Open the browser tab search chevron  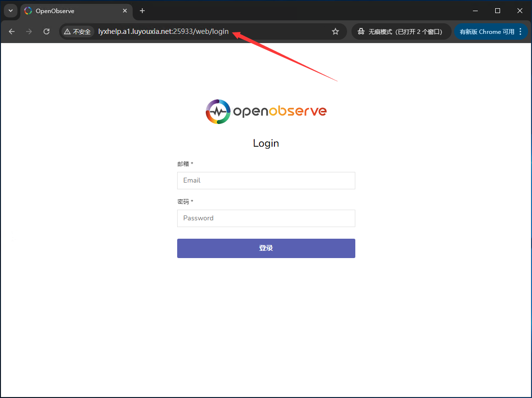click(10, 11)
